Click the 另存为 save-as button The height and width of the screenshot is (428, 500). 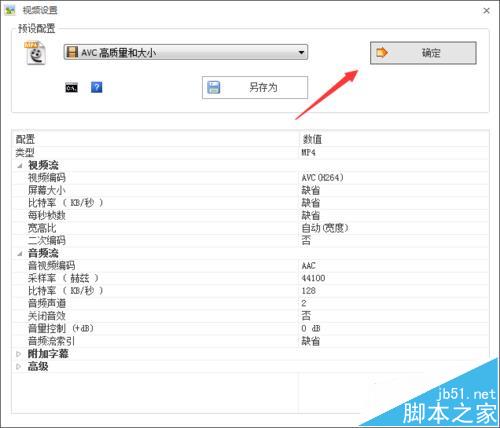click(x=255, y=87)
